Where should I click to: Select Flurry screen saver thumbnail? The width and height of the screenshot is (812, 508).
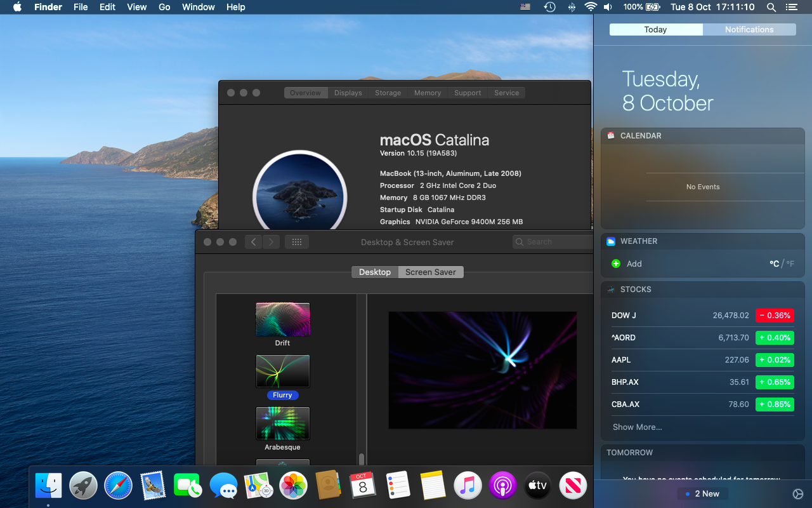(282, 371)
